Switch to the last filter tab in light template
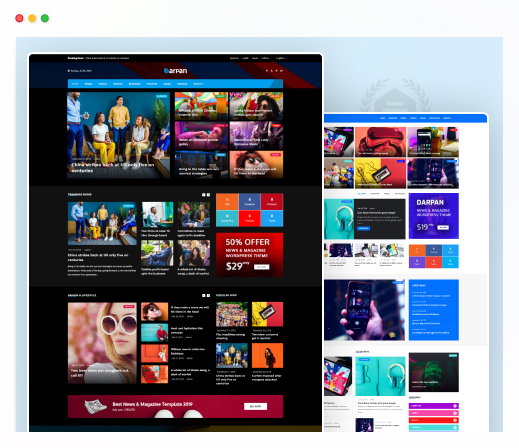The width and height of the screenshot is (519, 448). pyautogui.click(x=400, y=193)
